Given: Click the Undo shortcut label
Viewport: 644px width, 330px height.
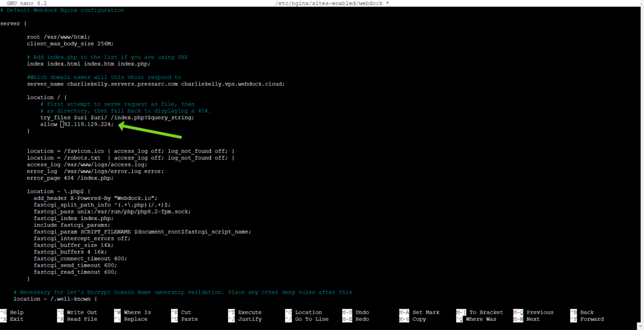Looking at the screenshot, I should coord(362,312).
